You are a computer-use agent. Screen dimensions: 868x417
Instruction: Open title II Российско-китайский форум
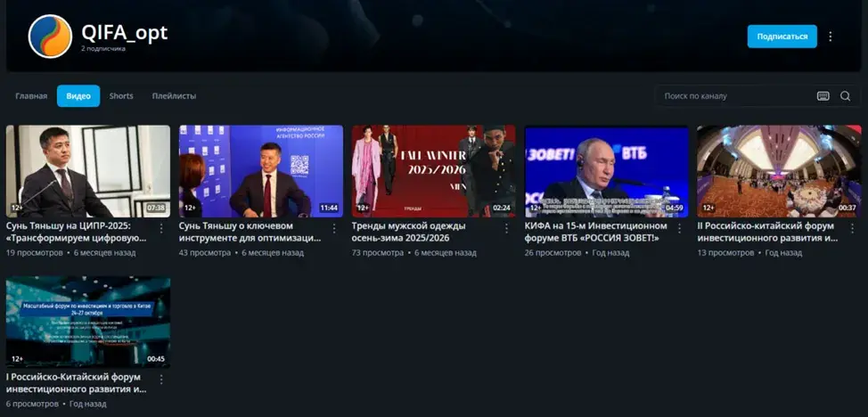[768, 232]
